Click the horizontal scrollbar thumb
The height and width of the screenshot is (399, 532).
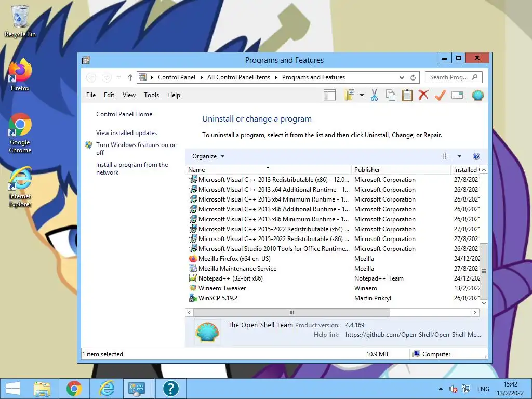(292, 312)
